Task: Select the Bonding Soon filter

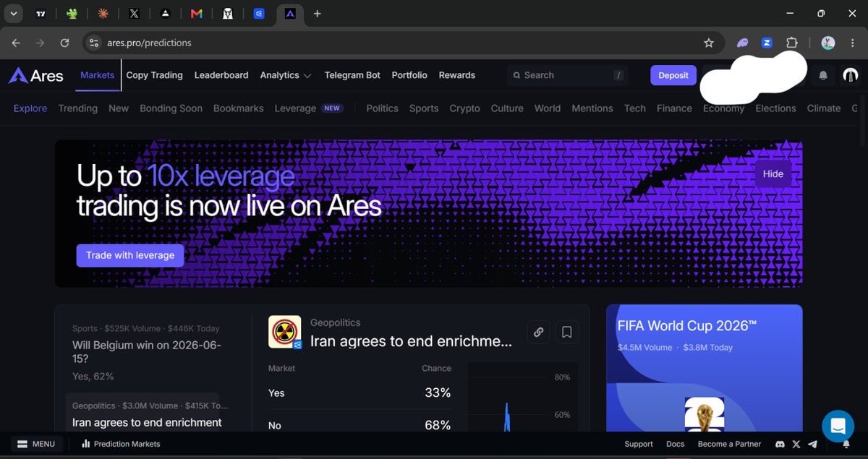Action: 171,108
